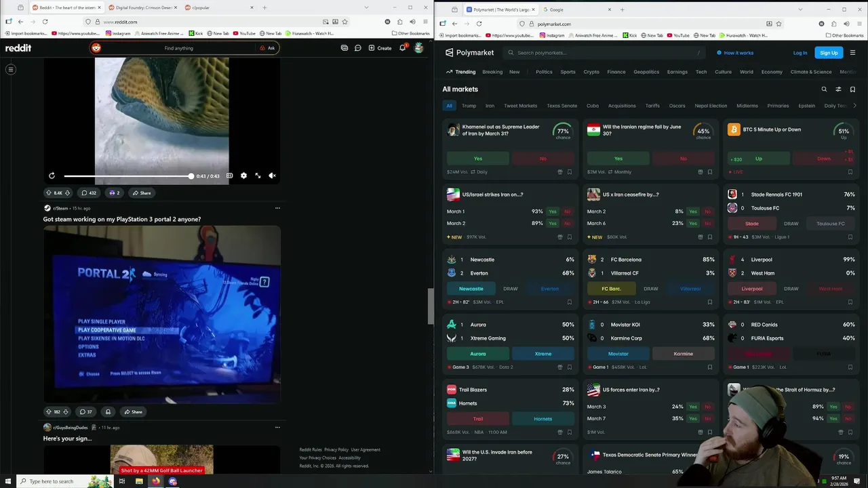Click the Polymarket Sign Up button
Viewport: 868px width, 488px height.
[x=829, y=53]
